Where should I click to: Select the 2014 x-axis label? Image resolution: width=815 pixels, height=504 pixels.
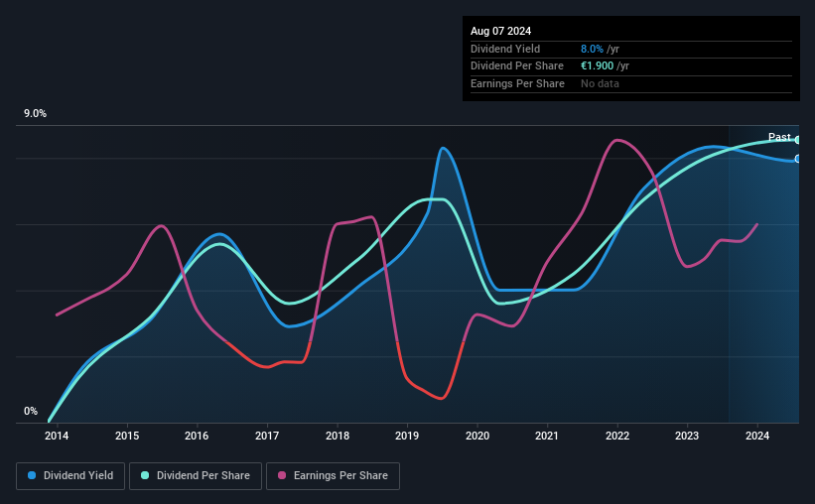click(x=57, y=436)
